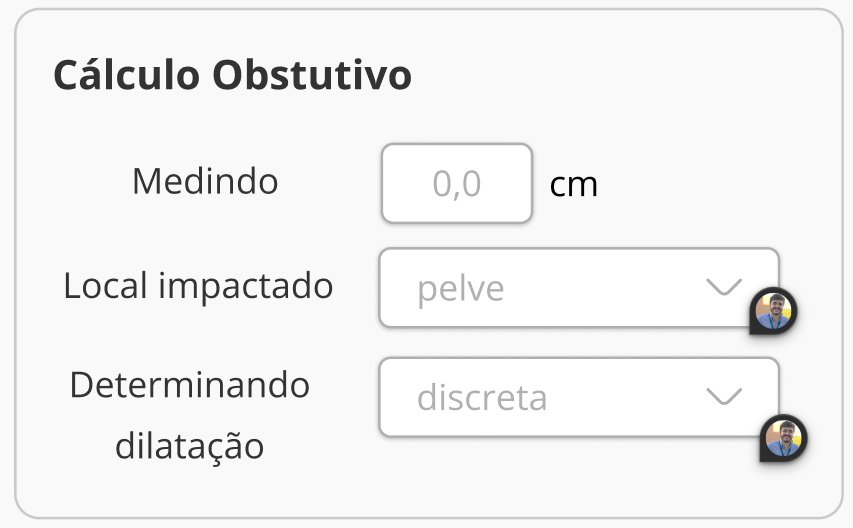This screenshot has height=528, width=853.
Task: Click the user avatar badge on dilatação dropdown
Action: [783, 438]
